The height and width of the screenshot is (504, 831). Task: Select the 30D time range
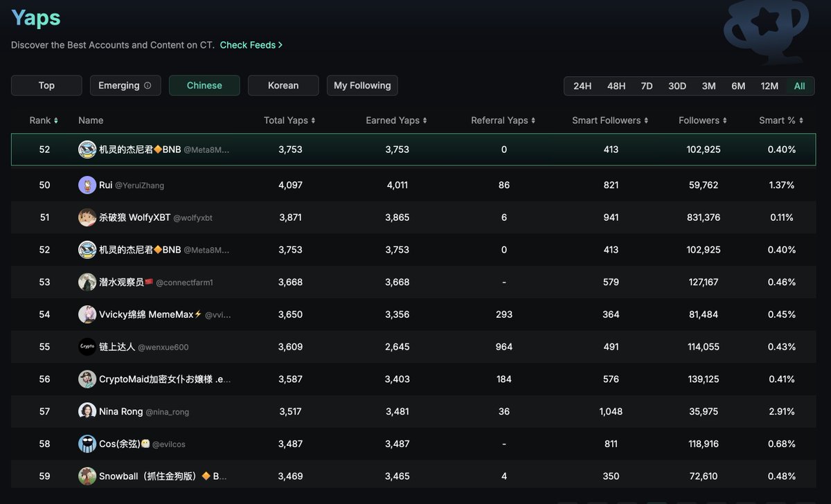click(677, 86)
